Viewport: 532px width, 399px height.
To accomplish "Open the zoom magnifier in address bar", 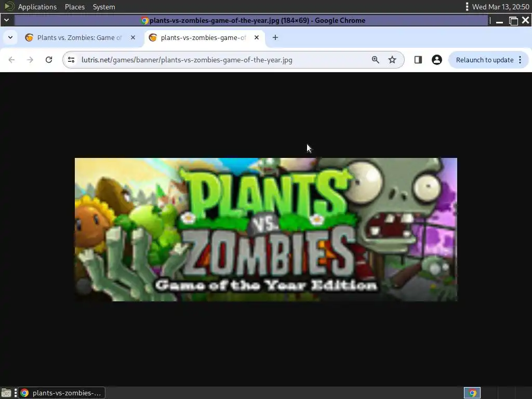I will (x=375, y=60).
